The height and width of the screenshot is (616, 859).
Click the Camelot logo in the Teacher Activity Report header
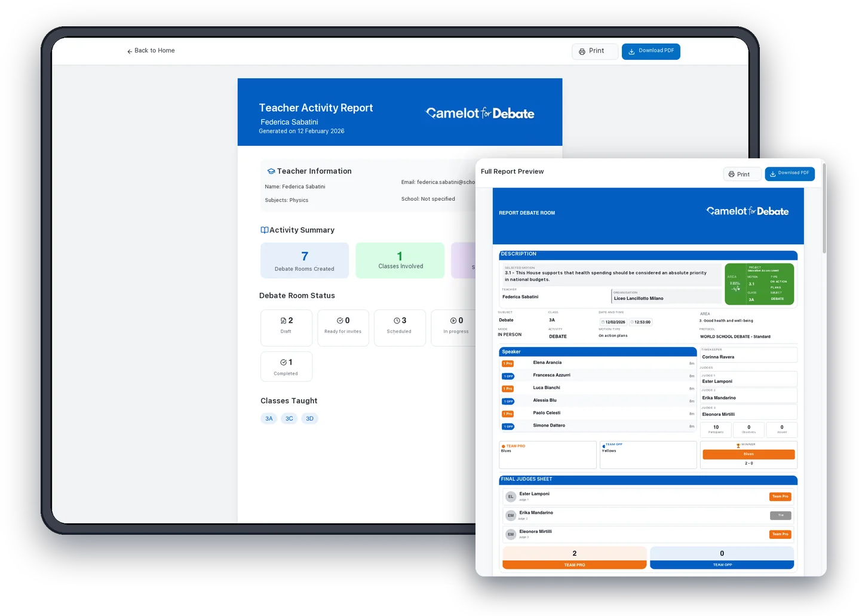(x=480, y=113)
